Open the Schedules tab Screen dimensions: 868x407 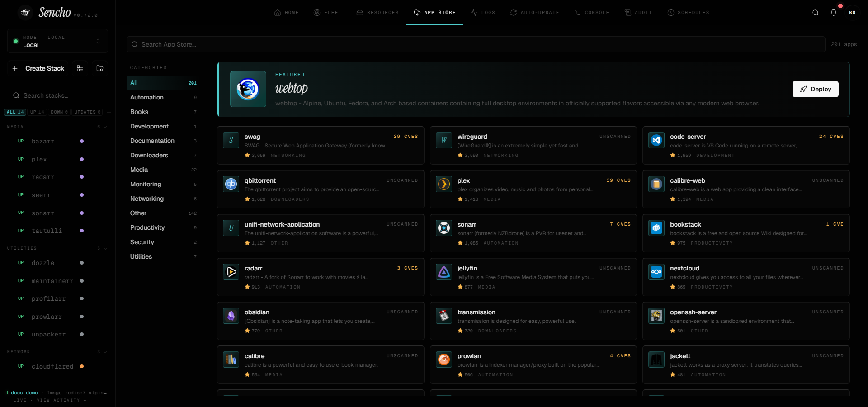[x=688, y=13]
